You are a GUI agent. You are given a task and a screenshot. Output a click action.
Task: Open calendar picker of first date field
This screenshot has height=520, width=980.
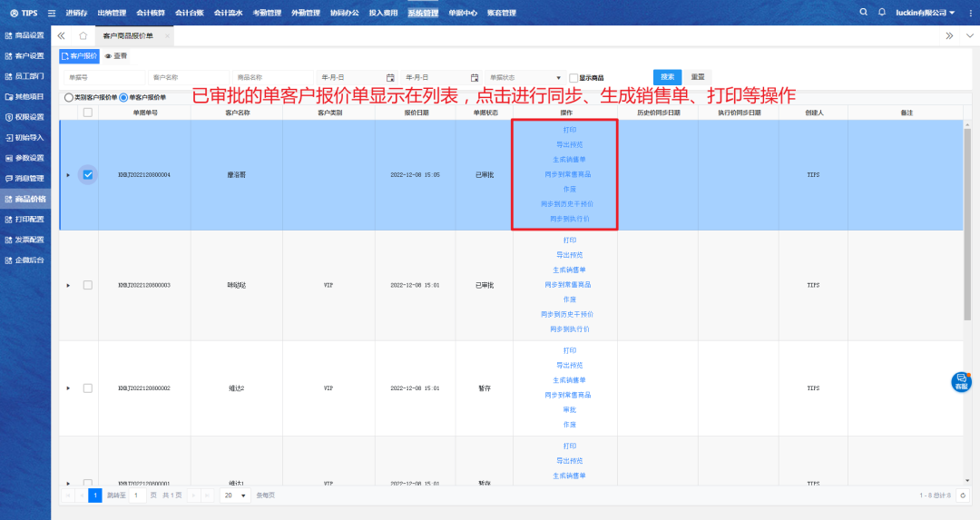[390, 78]
